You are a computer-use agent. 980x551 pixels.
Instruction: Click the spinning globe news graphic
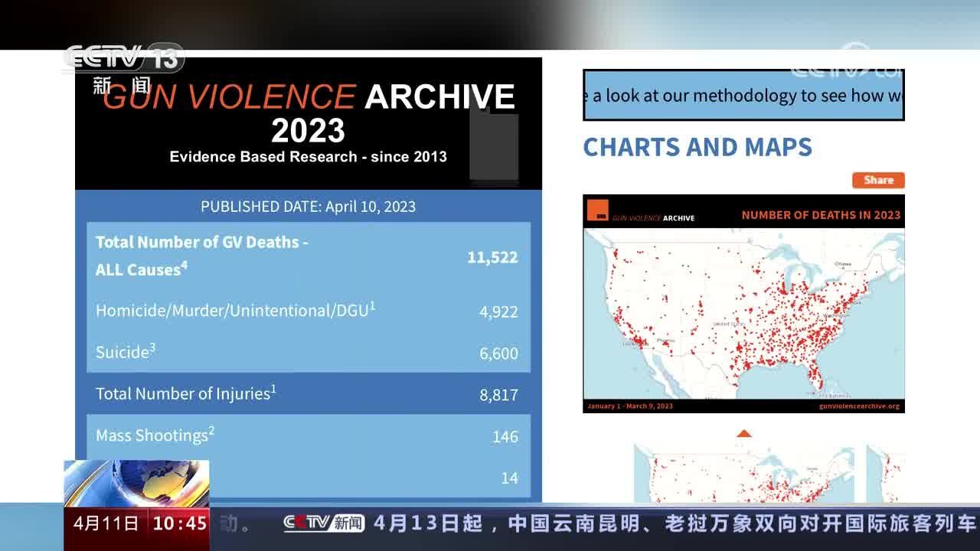(x=136, y=482)
